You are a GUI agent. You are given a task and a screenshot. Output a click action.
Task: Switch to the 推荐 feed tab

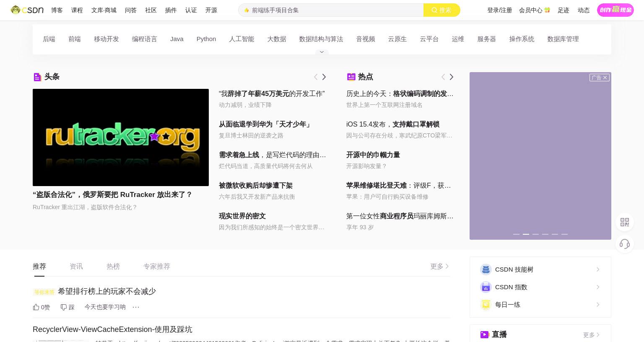pyautogui.click(x=39, y=266)
